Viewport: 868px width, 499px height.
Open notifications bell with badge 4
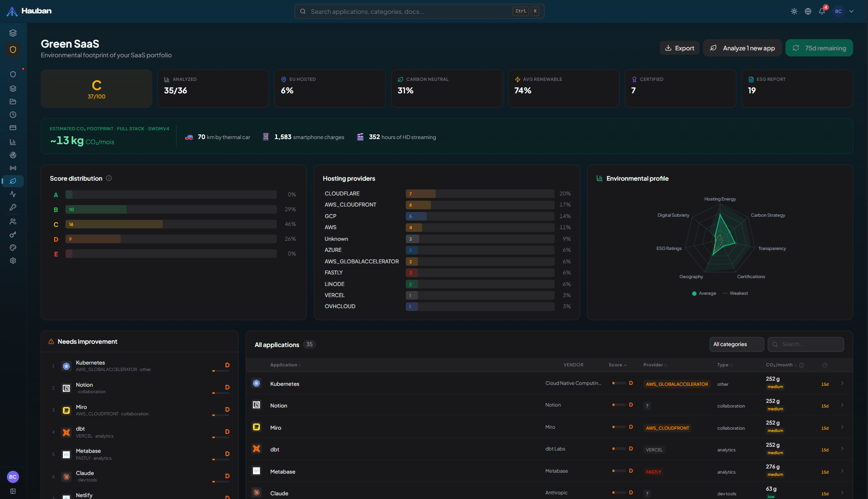[822, 11]
